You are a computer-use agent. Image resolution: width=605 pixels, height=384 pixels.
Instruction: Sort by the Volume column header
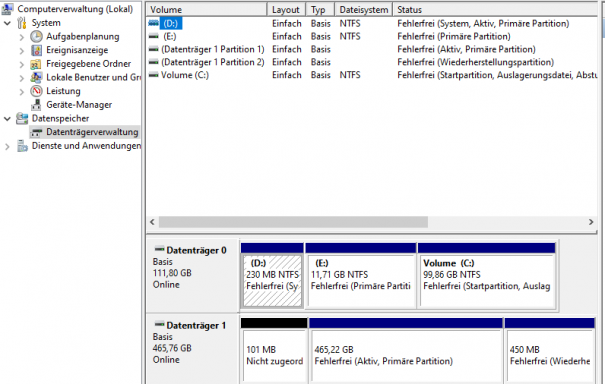(x=206, y=10)
